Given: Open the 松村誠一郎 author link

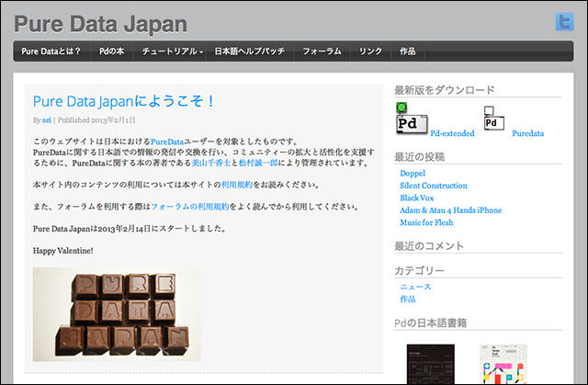Looking at the screenshot, I should click(x=258, y=163).
